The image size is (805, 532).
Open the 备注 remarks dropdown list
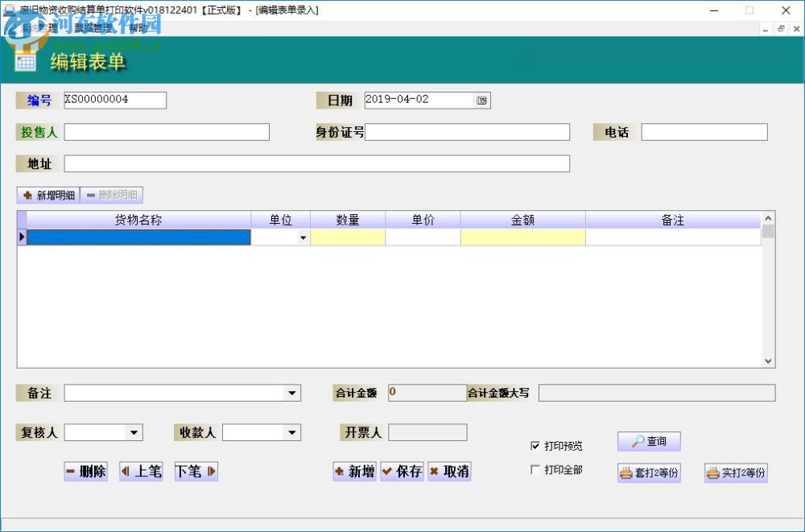[293, 393]
